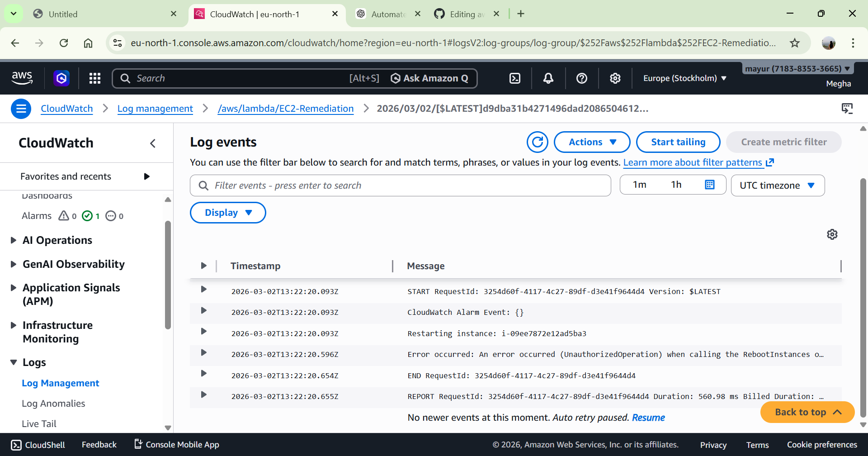Open the AWS services grid menu
868x456 pixels.
point(95,78)
